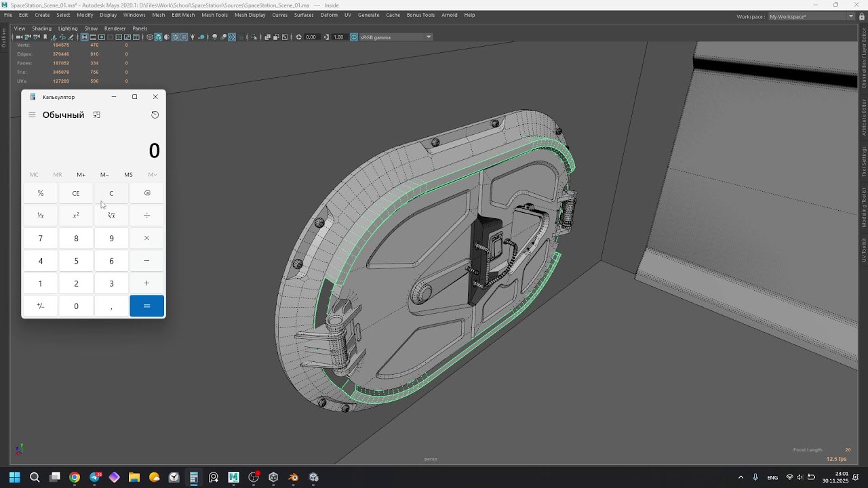The height and width of the screenshot is (488, 868).
Task: Open File Explorer from the taskbar
Action: [x=134, y=477]
